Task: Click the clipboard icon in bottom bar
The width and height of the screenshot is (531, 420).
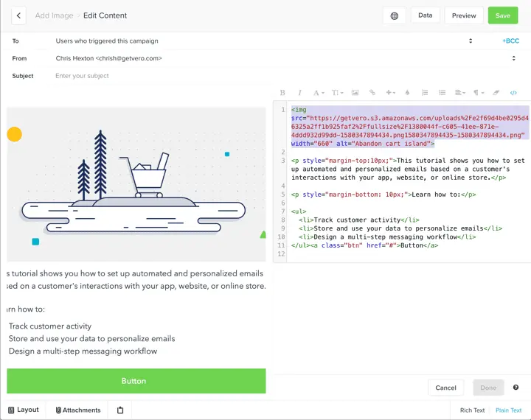Action: click(x=120, y=410)
